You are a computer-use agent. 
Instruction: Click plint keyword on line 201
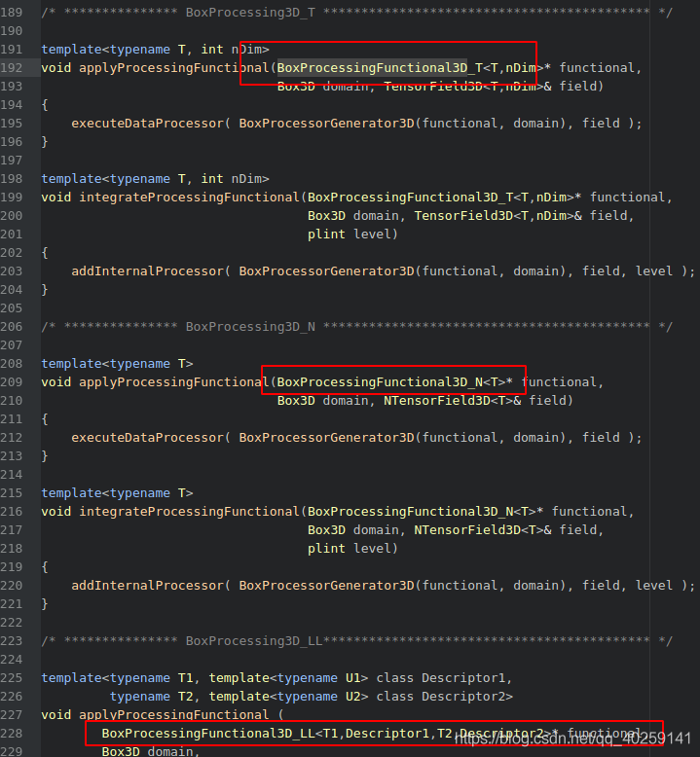pyautogui.click(x=326, y=234)
